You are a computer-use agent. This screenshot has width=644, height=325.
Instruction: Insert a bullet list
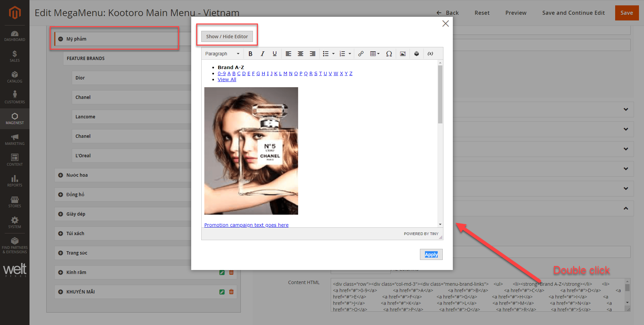pos(326,54)
